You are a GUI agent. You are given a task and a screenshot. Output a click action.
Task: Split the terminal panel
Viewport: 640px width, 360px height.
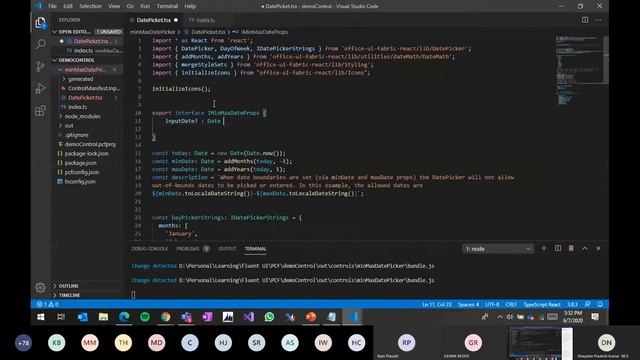point(558,248)
